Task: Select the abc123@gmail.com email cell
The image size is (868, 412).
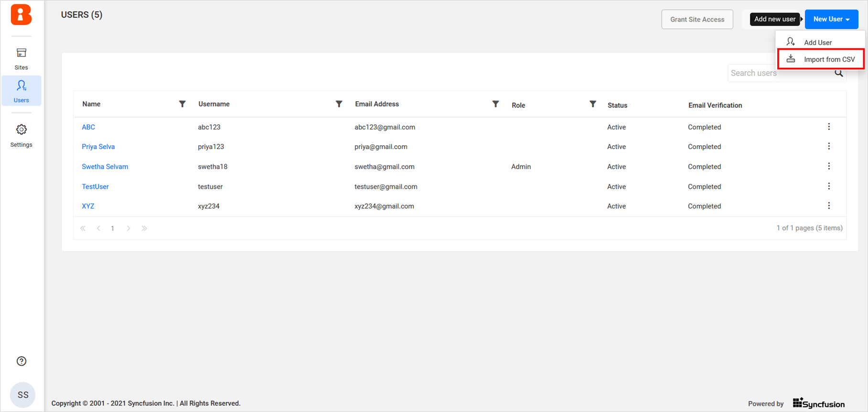Action: (x=385, y=127)
